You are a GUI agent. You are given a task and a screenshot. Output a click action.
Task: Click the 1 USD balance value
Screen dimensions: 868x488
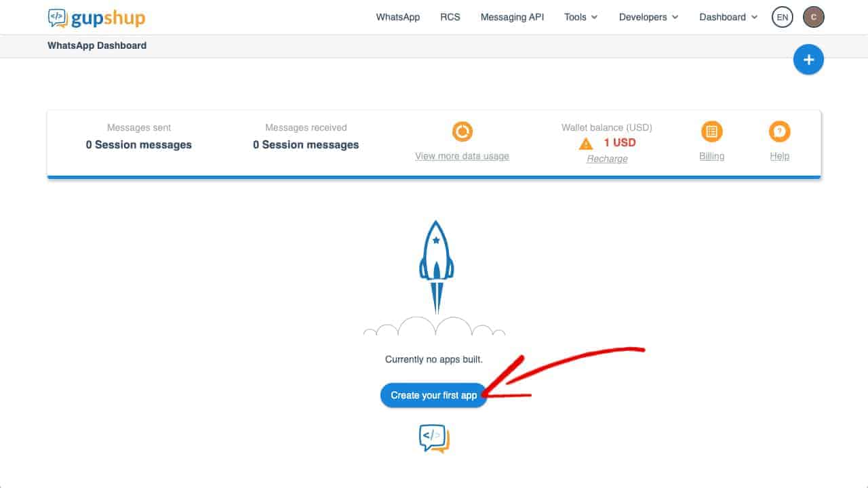pyautogui.click(x=620, y=143)
